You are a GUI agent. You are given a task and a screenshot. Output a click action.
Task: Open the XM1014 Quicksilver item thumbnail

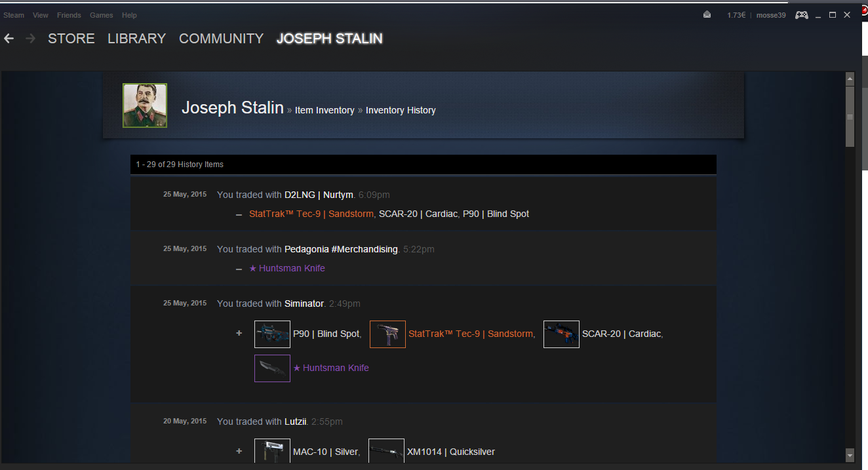(386, 451)
